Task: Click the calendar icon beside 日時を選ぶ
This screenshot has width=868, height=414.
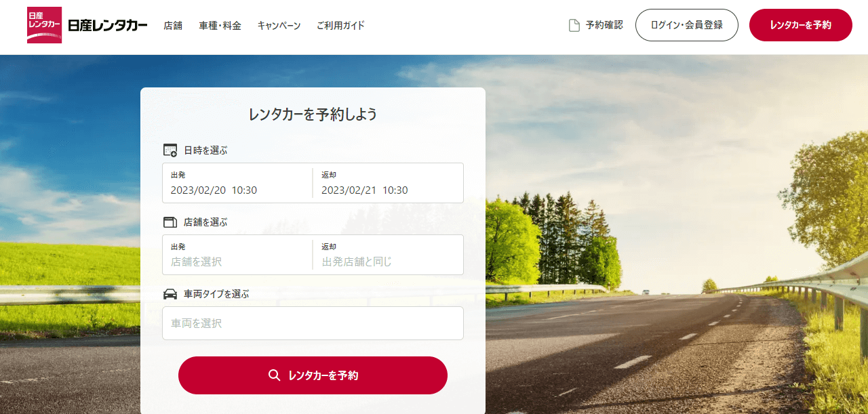Action: (x=170, y=150)
